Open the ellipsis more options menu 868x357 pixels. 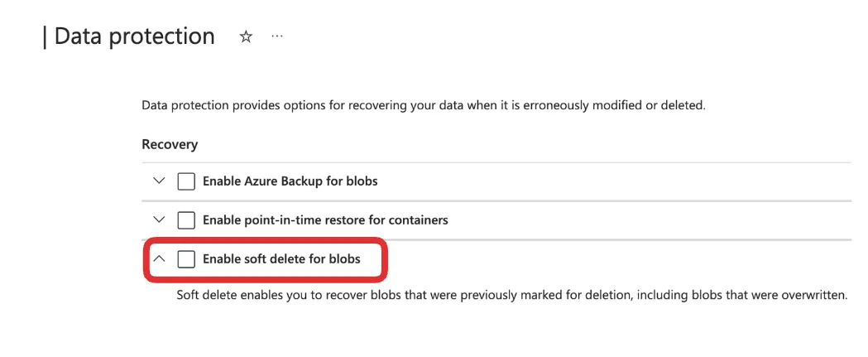click(x=277, y=37)
